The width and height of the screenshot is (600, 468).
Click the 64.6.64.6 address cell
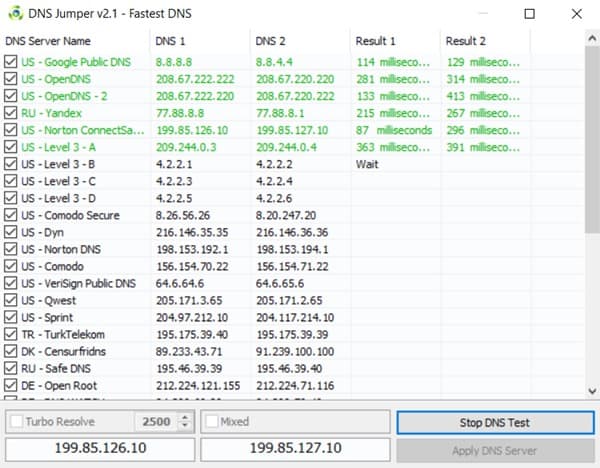coord(179,284)
